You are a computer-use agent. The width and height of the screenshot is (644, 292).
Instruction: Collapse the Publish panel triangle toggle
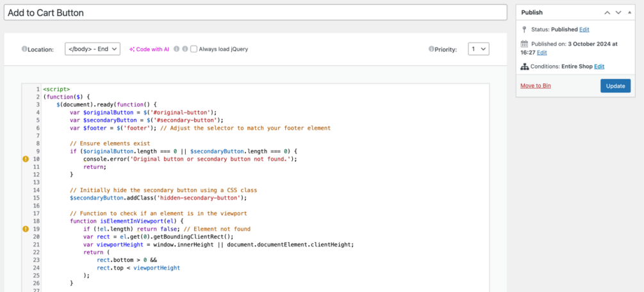pyautogui.click(x=630, y=12)
